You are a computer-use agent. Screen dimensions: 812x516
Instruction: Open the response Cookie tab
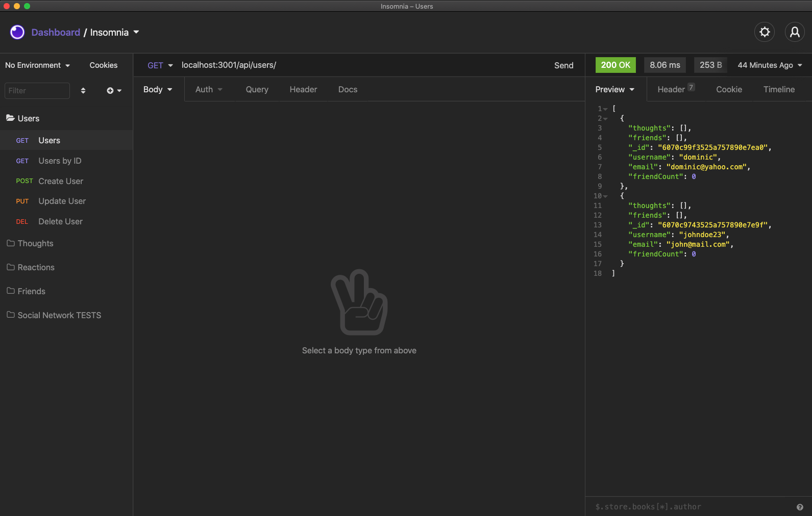coord(729,89)
